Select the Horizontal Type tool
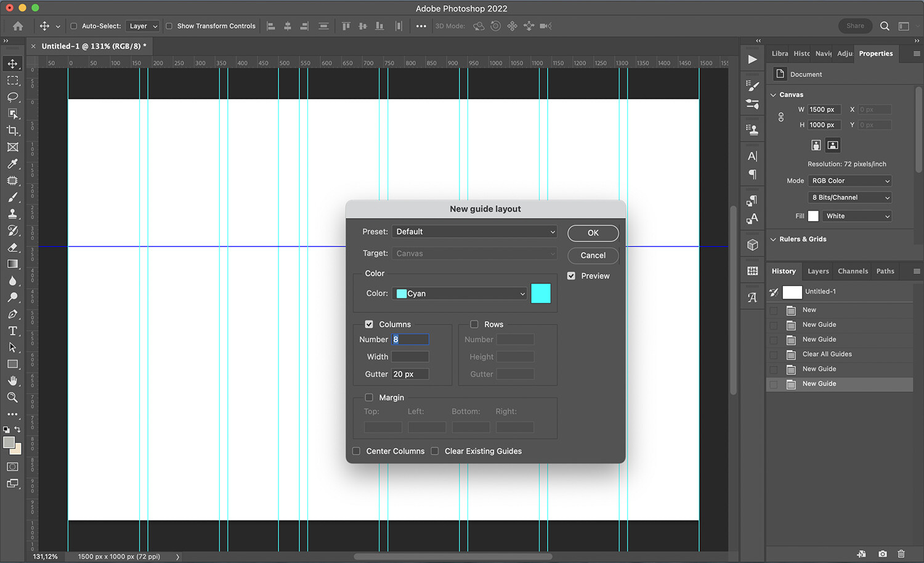The width and height of the screenshot is (924, 563). pyautogui.click(x=14, y=331)
